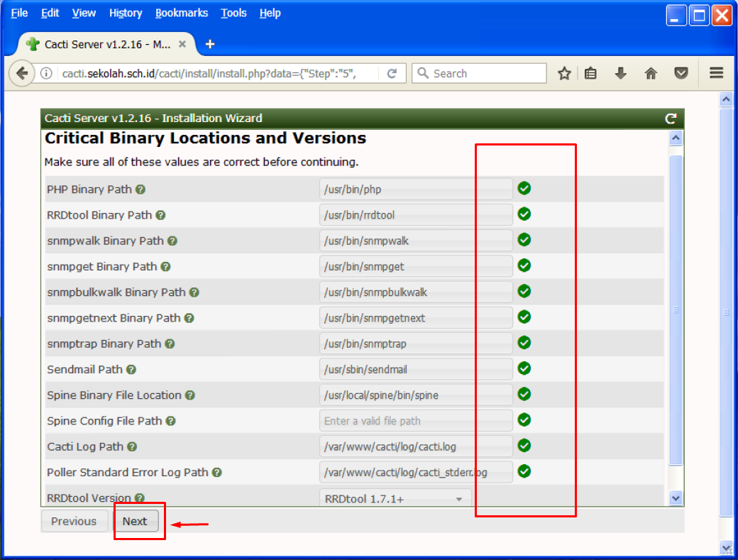Click help icon beside Cacti Log Path

coord(132,446)
